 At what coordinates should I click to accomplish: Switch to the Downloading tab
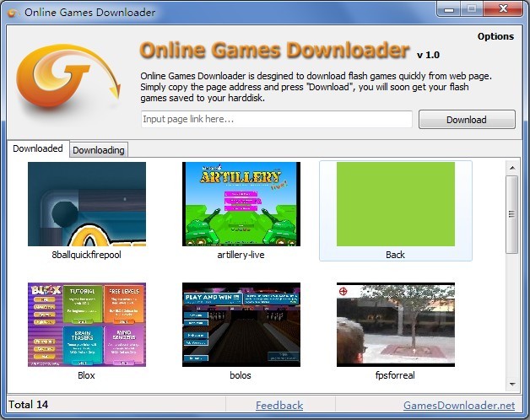click(99, 149)
